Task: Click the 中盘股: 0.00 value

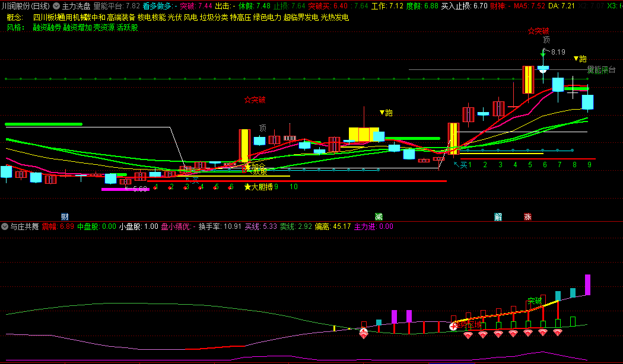Action: coord(97,226)
